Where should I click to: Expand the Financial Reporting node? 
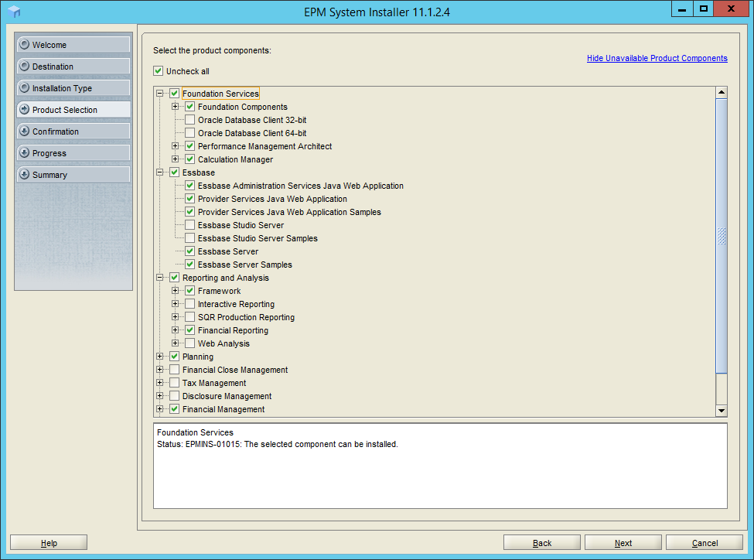[x=175, y=330]
